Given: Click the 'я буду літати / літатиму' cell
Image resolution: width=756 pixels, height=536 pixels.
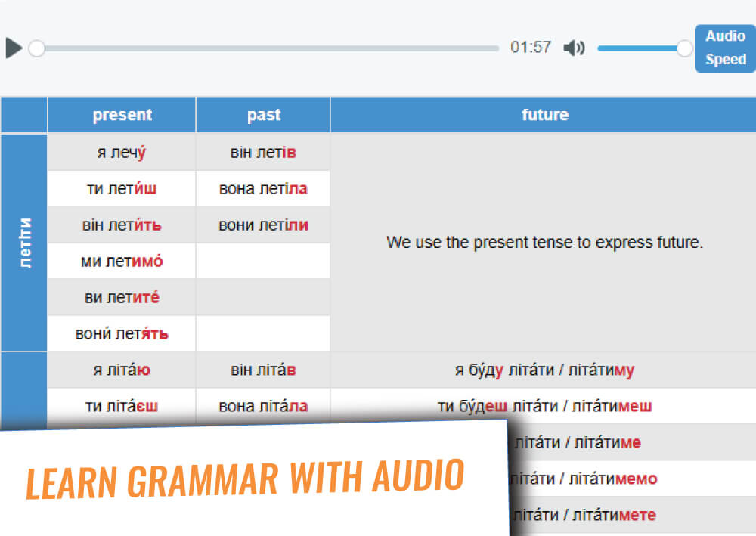Looking at the screenshot, I should point(544,370).
